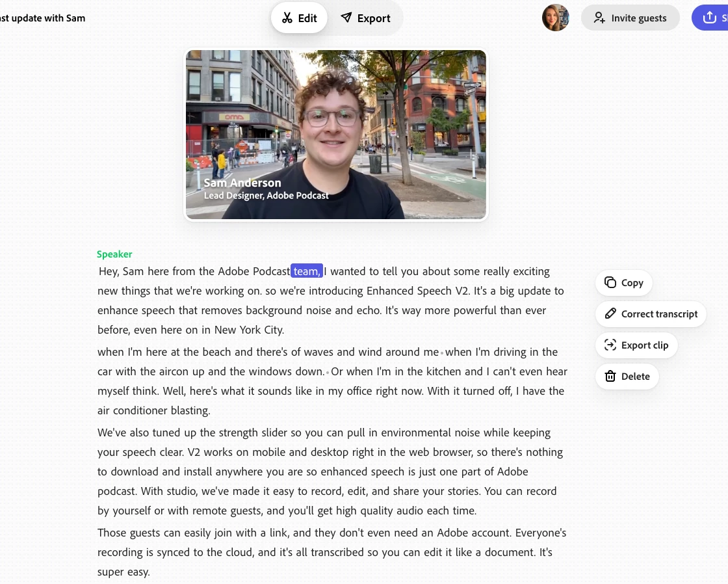Viewport: 728px width, 584px height.
Task: Click the pause dot after "around me"
Action: tap(441, 352)
